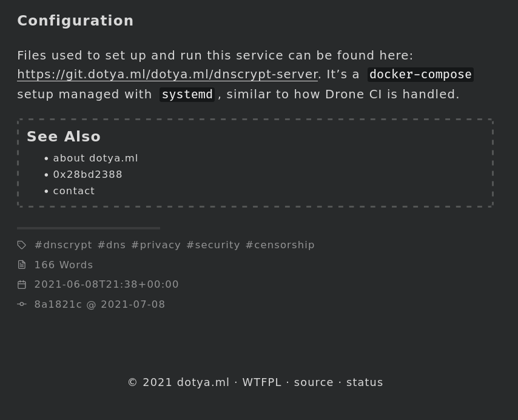Image resolution: width=518 pixels, height=420 pixels.
Task: Click the See Also heading
Action: click(64, 137)
